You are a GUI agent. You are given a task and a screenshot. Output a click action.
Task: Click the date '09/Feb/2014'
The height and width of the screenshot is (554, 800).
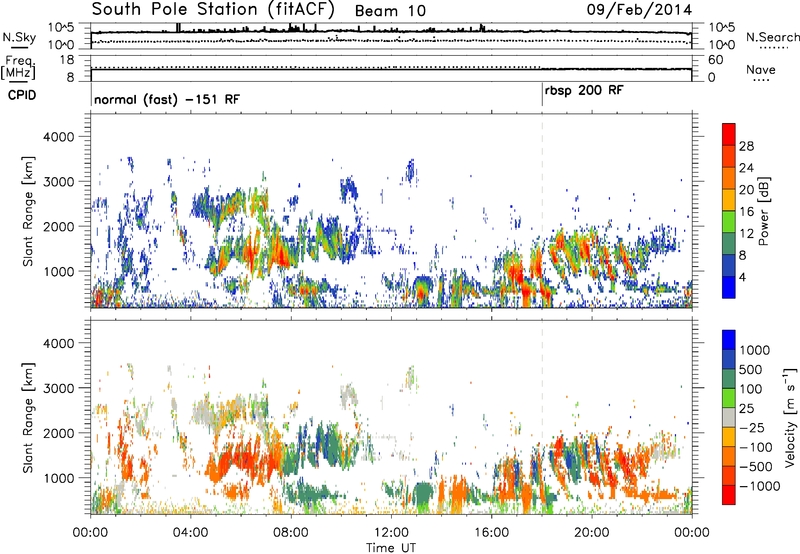click(639, 10)
